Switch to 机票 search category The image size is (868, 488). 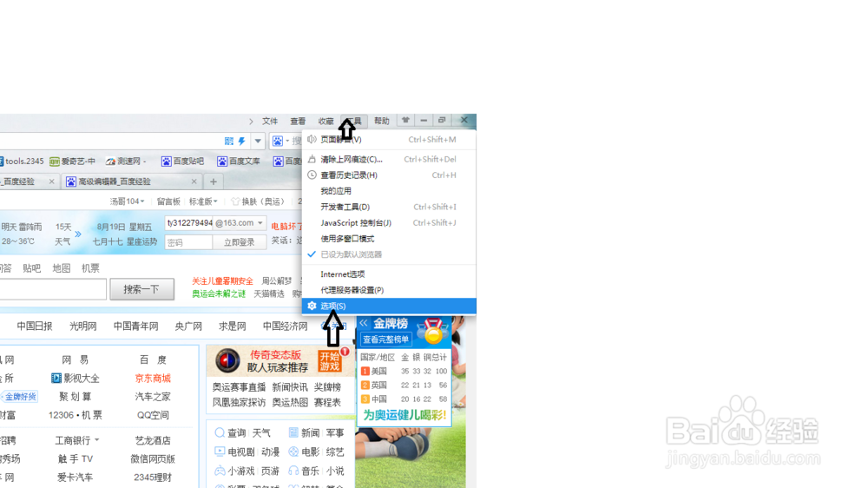point(91,268)
